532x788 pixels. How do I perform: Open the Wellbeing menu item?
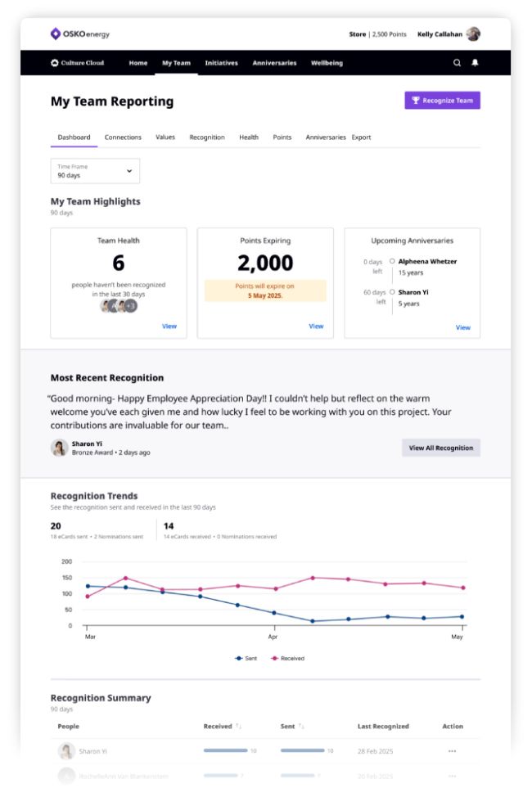coord(326,63)
